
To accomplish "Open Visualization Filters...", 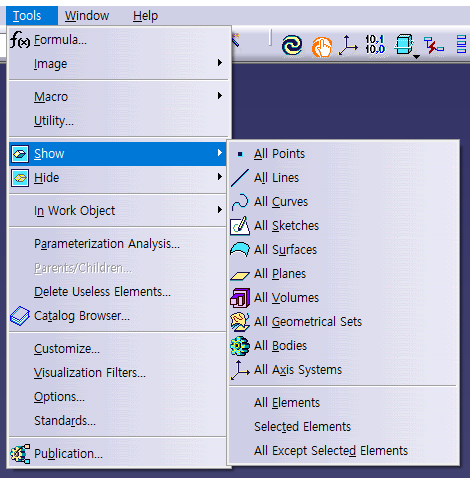I will click(x=119, y=373).
